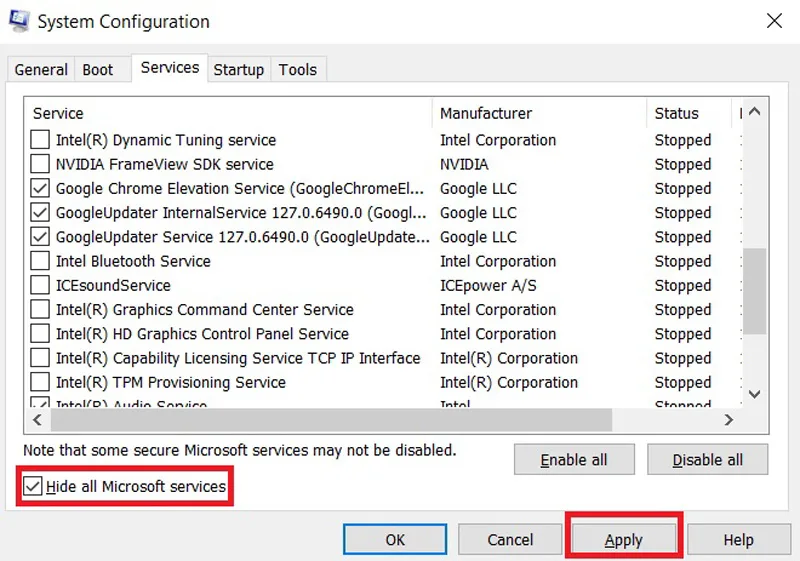Click Stopped status of Intel Bluetooth Service
The height and width of the screenshot is (561, 800).
(x=683, y=261)
